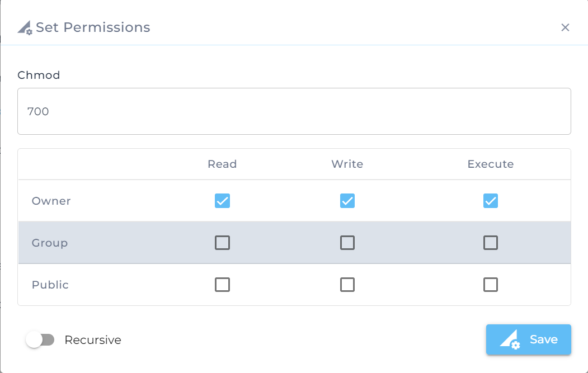Close the Set Permissions dialog
This screenshot has height=373, width=588.
[x=565, y=27]
